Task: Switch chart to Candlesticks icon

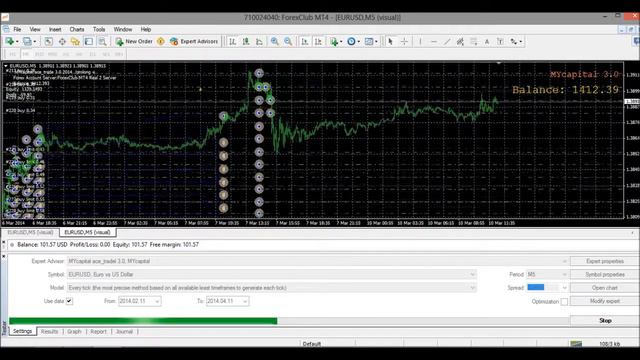Action: click(x=246, y=41)
